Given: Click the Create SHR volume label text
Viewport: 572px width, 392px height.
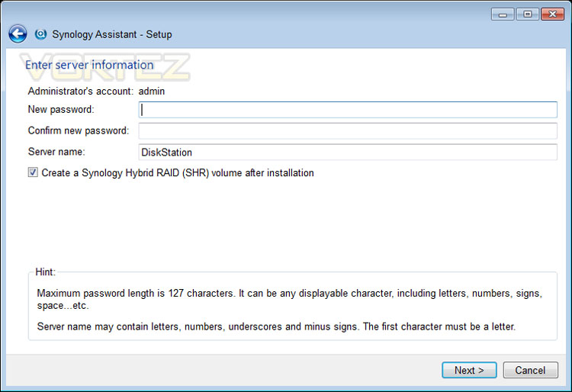Looking at the screenshot, I should click(178, 173).
